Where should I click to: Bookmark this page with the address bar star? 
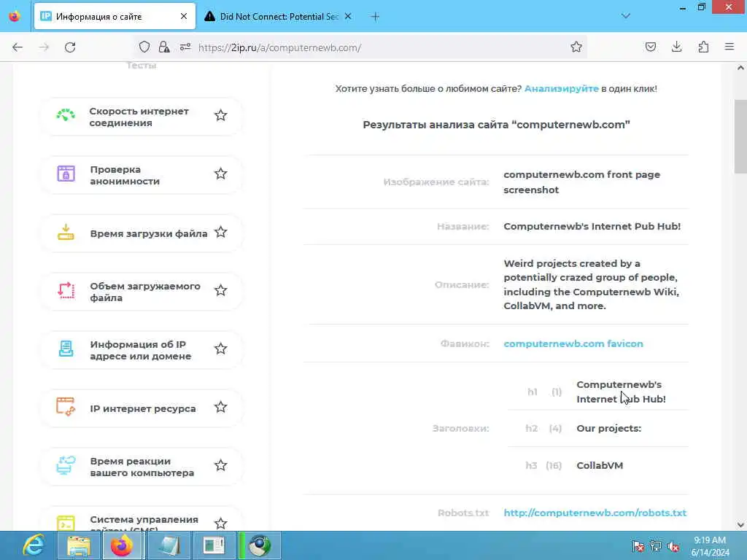coord(576,47)
